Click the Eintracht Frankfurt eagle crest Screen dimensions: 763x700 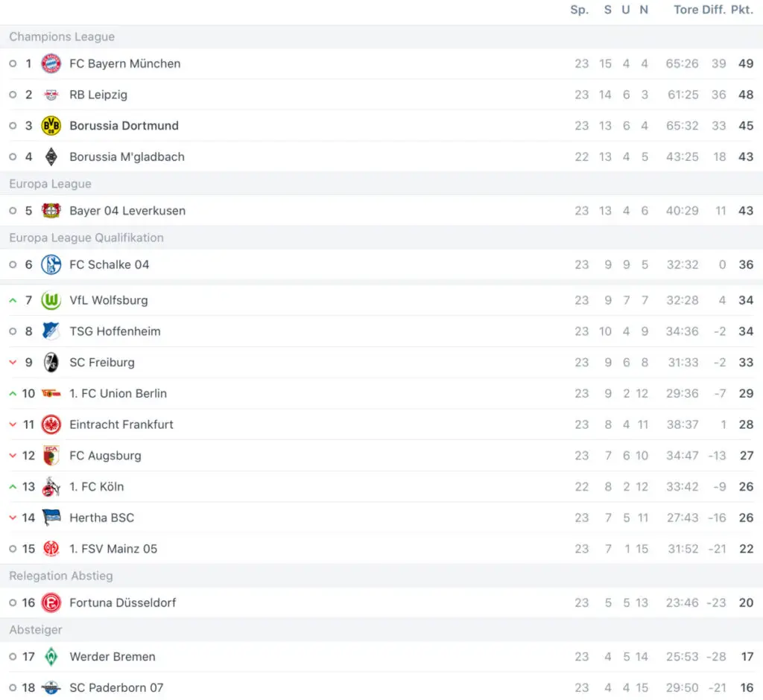(x=51, y=424)
